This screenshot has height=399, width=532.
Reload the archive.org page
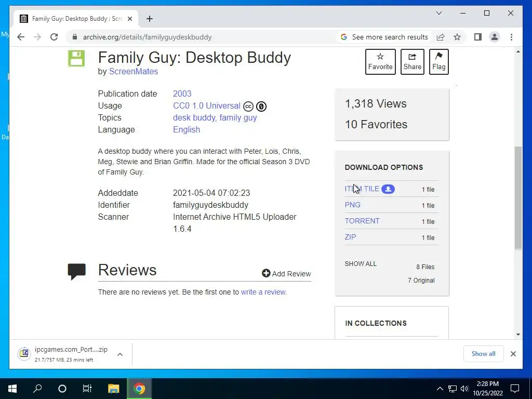pos(54,37)
